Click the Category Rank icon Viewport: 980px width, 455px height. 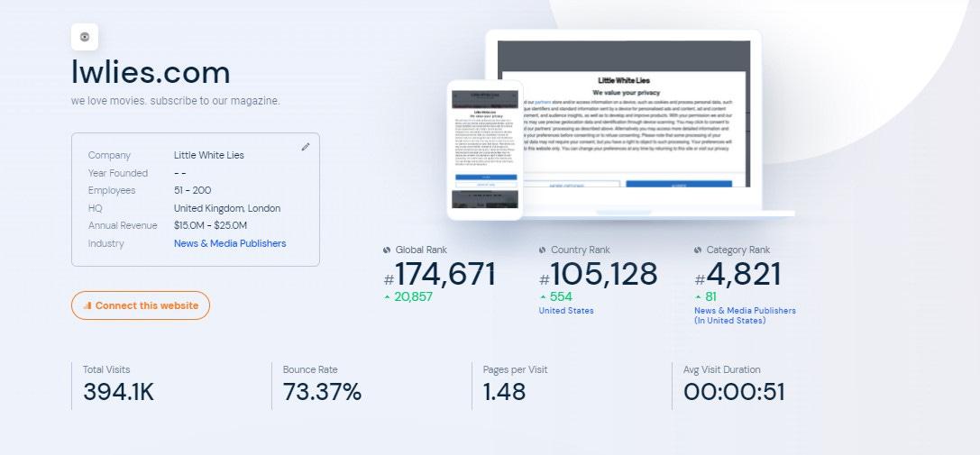[698, 250]
